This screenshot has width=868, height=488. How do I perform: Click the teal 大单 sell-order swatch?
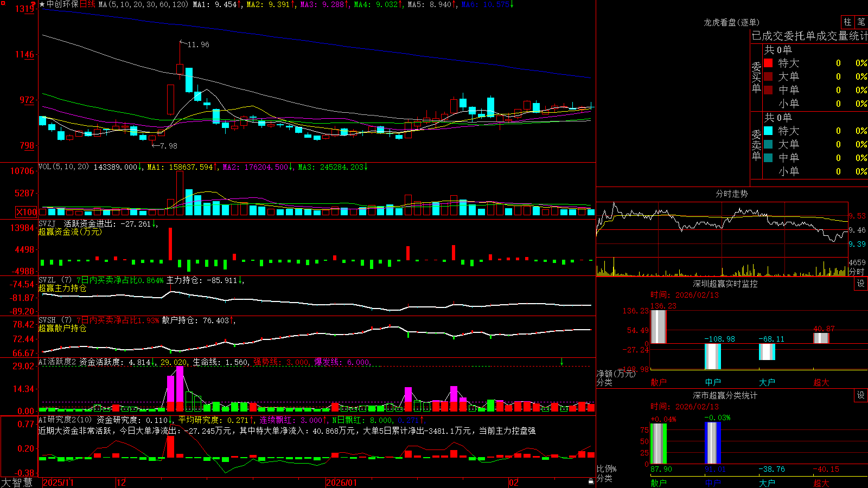point(768,144)
